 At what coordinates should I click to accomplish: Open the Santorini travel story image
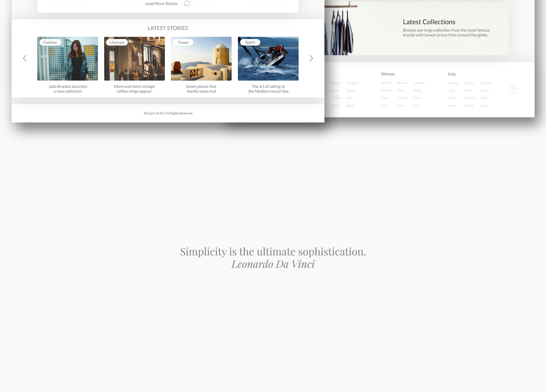click(x=201, y=62)
